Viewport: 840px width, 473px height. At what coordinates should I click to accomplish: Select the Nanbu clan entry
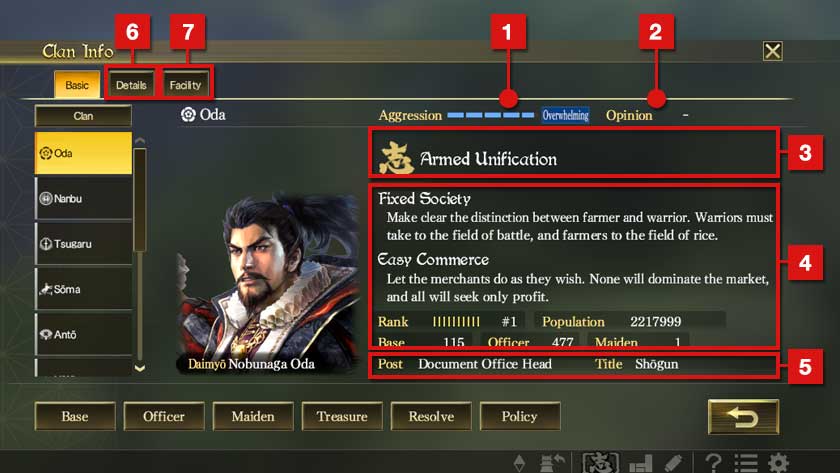coord(84,199)
